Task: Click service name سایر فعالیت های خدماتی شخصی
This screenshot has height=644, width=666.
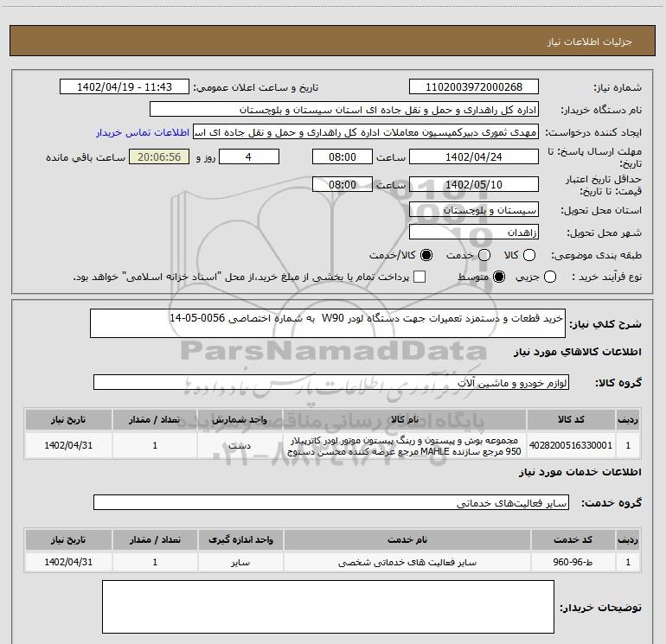Action: click(407, 562)
